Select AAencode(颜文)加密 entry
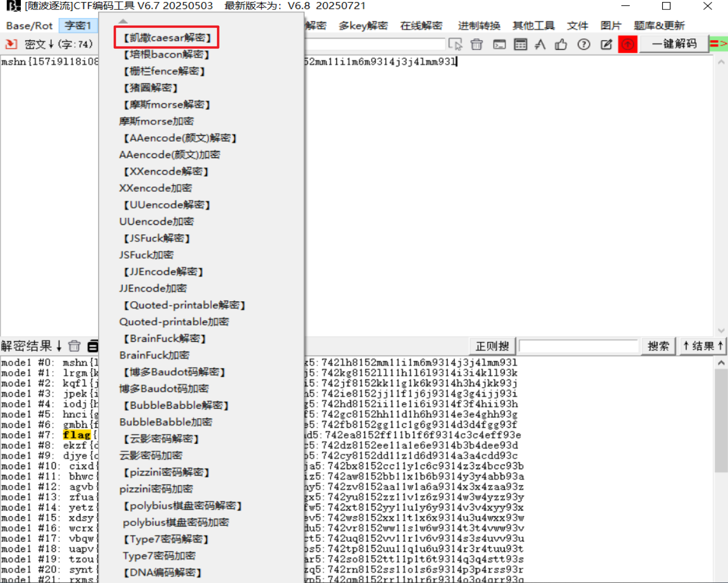The height and width of the screenshot is (583, 728). pyautogui.click(x=170, y=154)
